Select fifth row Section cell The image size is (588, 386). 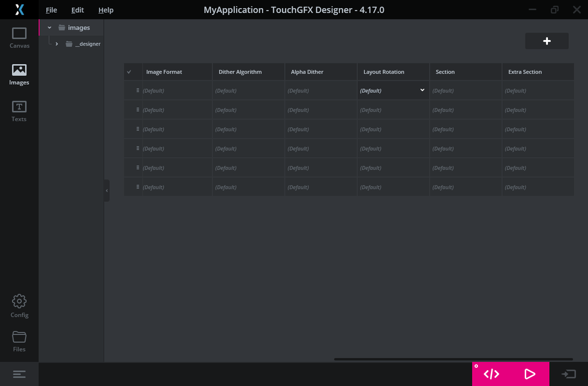pyautogui.click(x=466, y=168)
